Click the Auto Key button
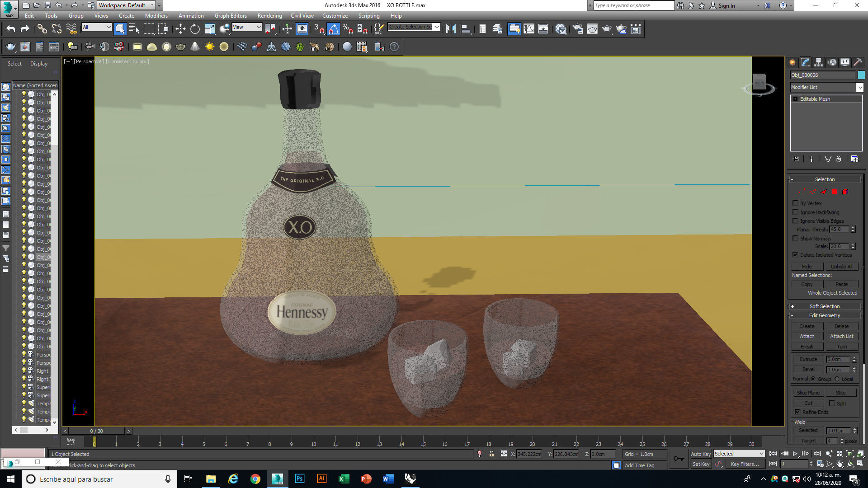 [x=701, y=454]
